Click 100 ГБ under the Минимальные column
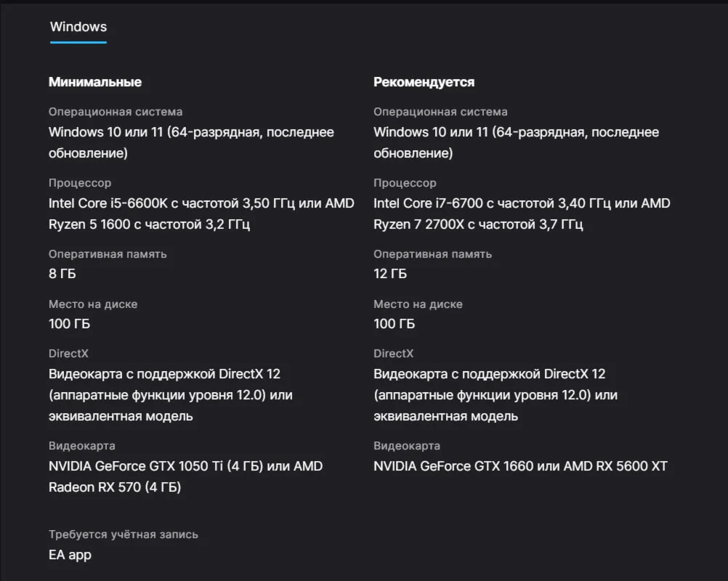The width and height of the screenshot is (728, 581). pyautogui.click(x=70, y=324)
